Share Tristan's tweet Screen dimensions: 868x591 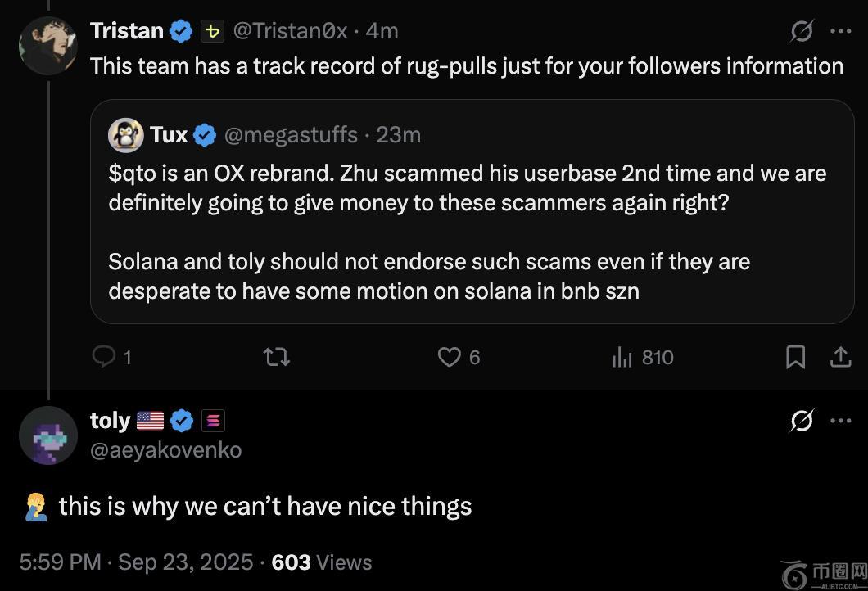coord(840,357)
